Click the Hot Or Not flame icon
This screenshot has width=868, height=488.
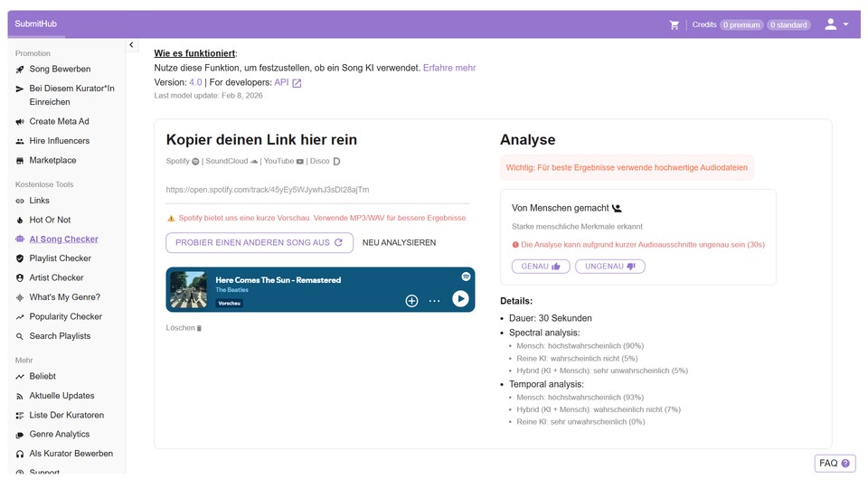click(20, 221)
